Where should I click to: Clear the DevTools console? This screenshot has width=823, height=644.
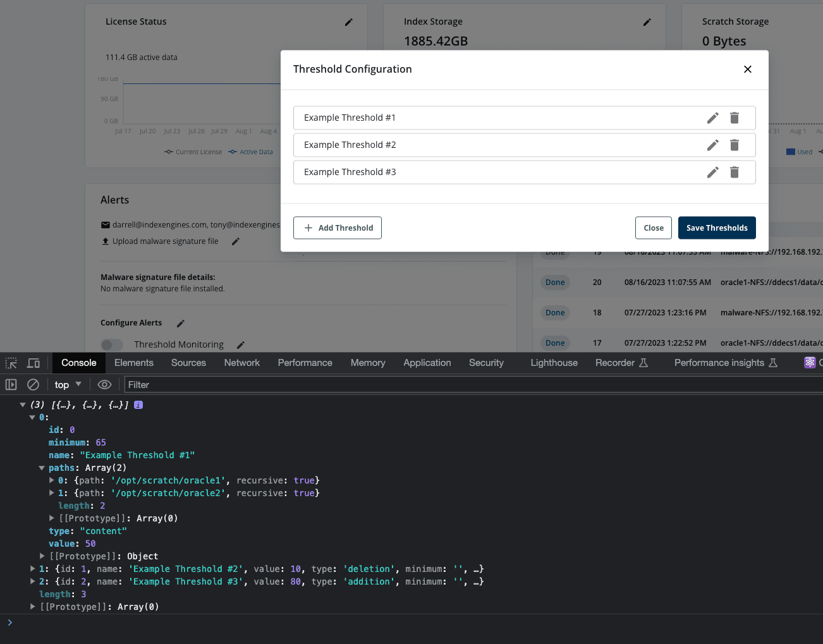point(33,384)
